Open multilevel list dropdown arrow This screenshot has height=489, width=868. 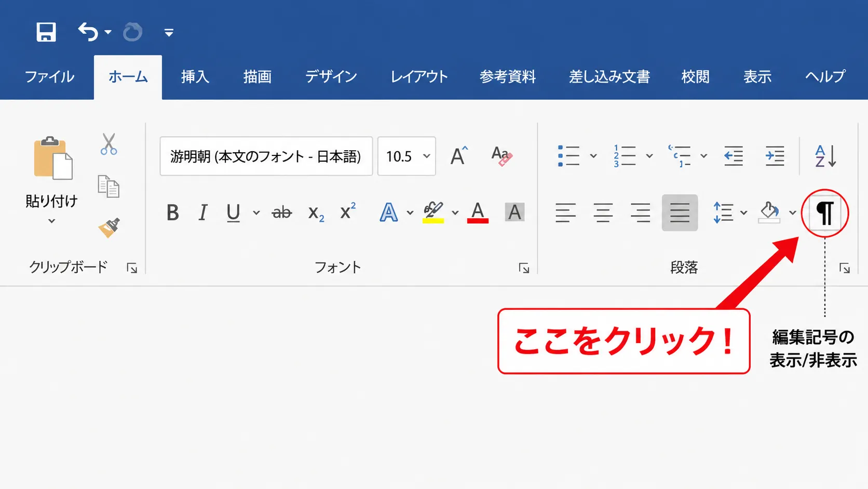pyautogui.click(x=704, y=156)
